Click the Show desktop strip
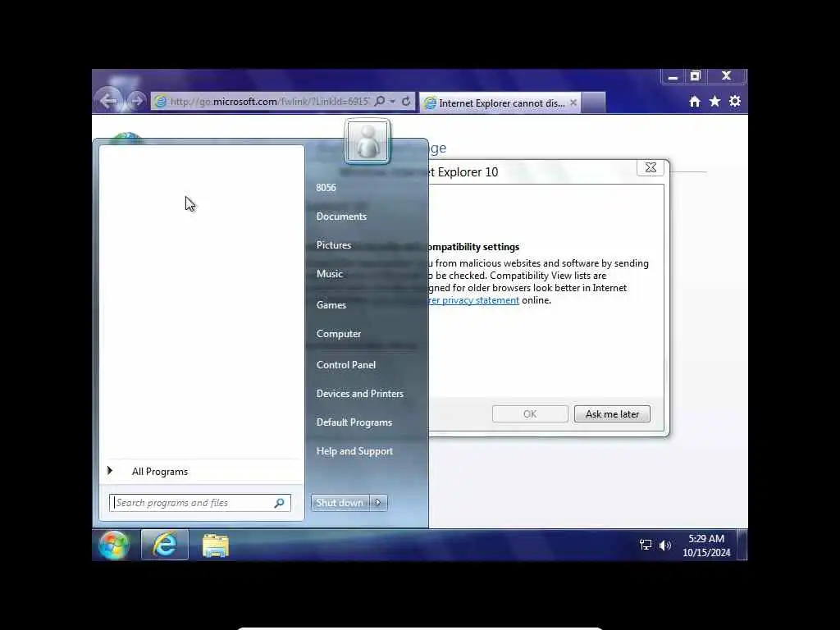This screenshot has height=630, width=840. [742, 545]
